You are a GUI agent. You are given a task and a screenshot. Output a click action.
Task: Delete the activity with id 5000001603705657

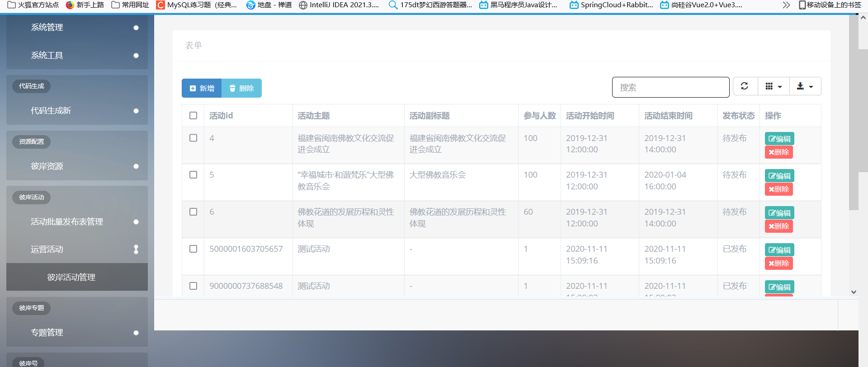click(778, 263)
